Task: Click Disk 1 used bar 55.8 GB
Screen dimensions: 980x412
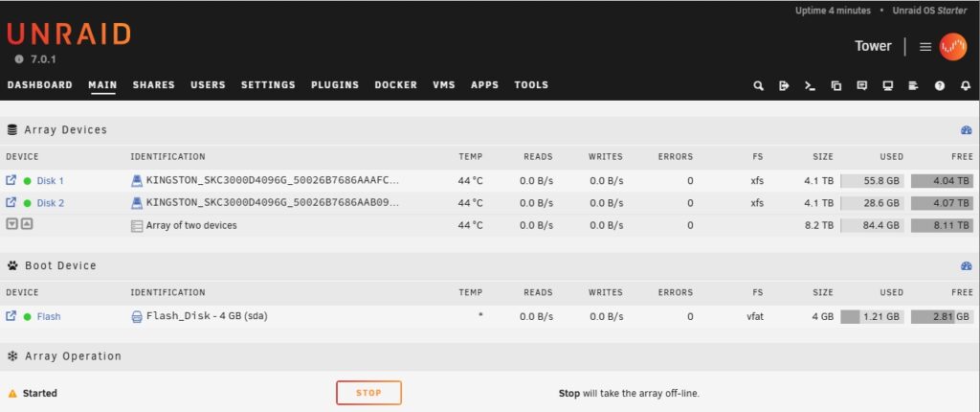Action: tap(872, 181)
